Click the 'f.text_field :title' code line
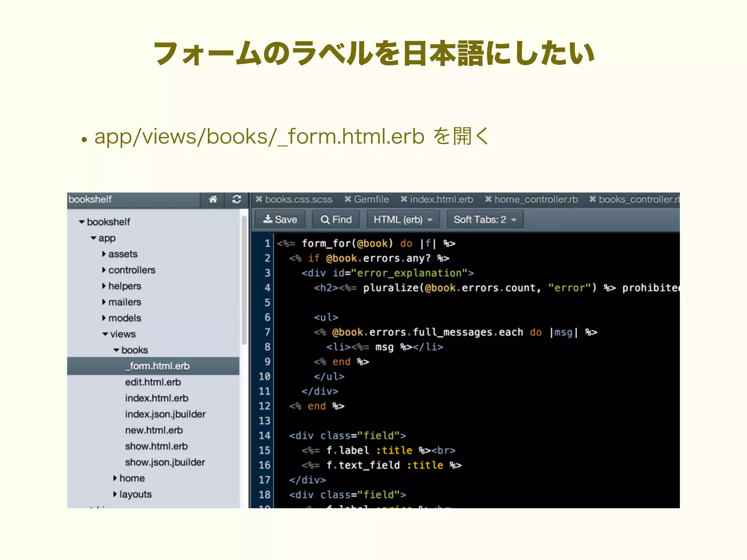 tap(382, 466)
